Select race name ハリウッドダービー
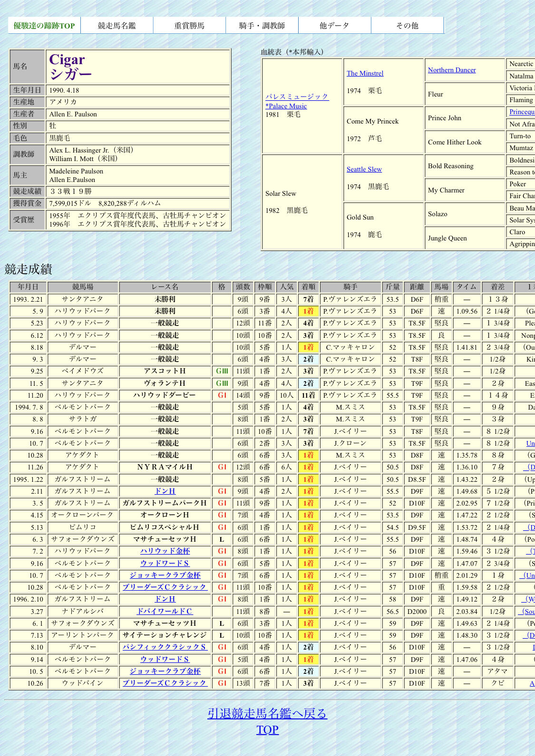535x756 pixels. [165, 395]
